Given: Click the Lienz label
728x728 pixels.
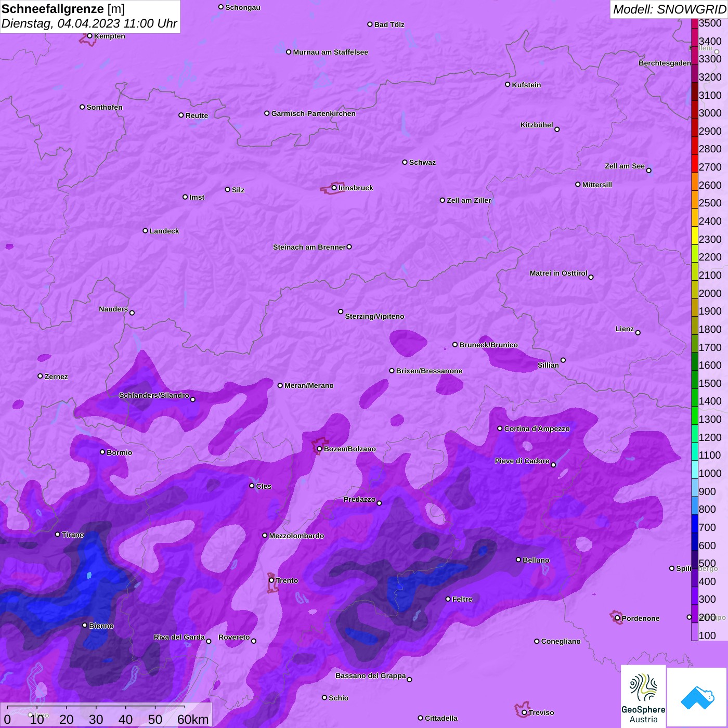Looking at the screenshot, I should [x=625, y=329].
